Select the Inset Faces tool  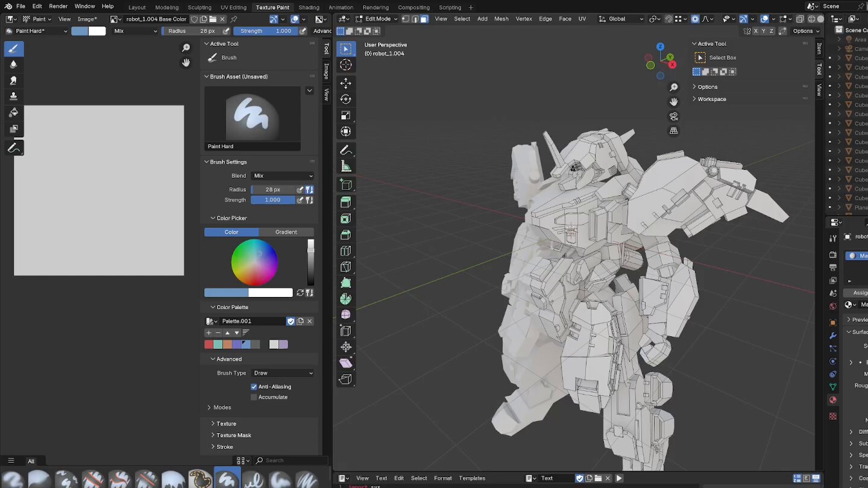pos(345,219)
